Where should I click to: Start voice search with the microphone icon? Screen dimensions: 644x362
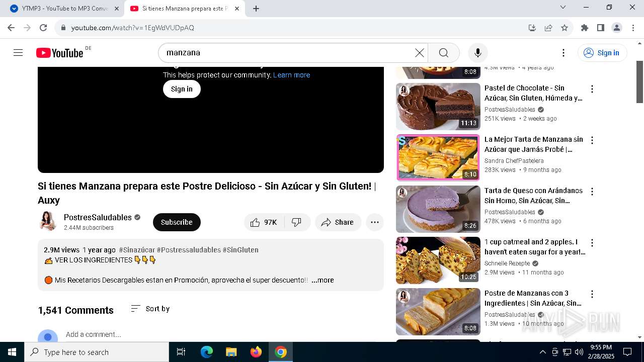click(478, 53)
